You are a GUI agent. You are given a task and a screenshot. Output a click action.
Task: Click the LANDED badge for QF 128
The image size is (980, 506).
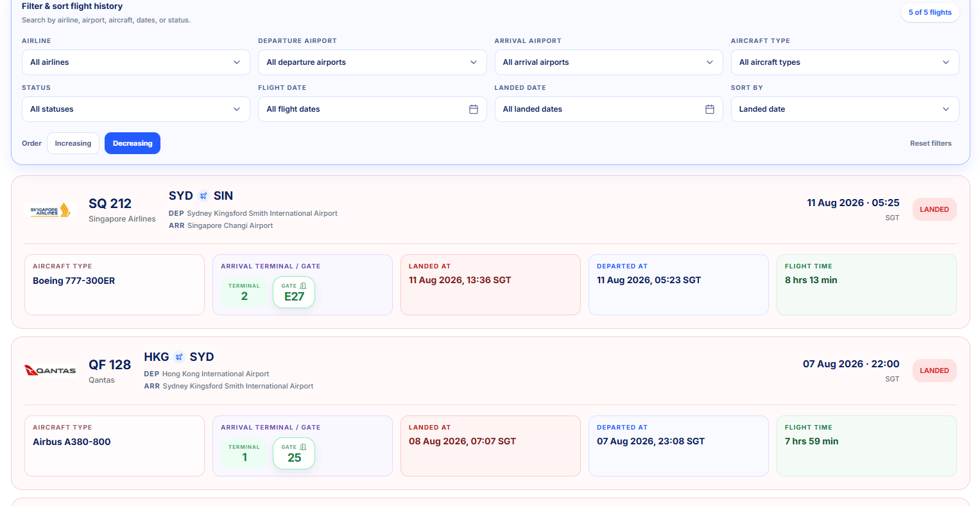(934, 371)
